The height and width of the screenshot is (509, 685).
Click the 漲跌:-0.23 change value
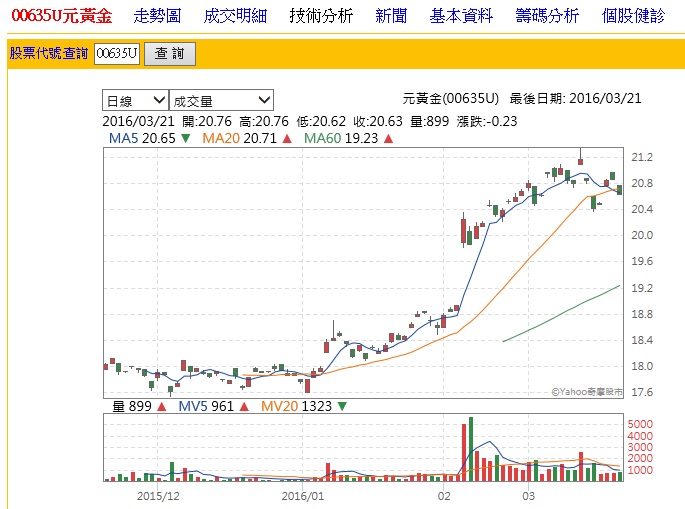coord(487,121)
